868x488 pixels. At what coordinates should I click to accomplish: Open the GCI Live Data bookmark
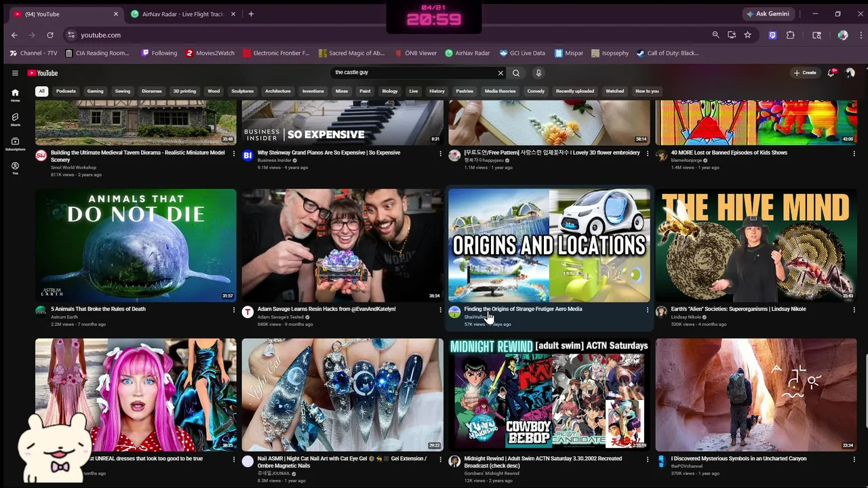(x=522, y=53)
